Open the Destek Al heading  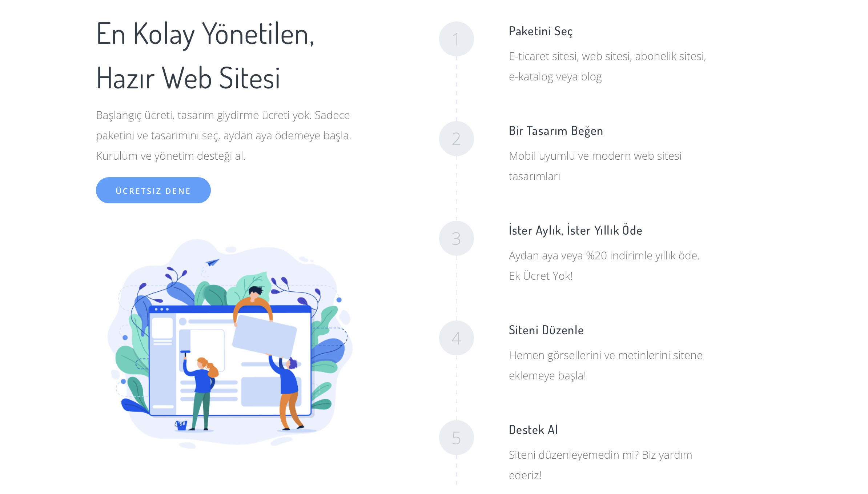(533, 430)
